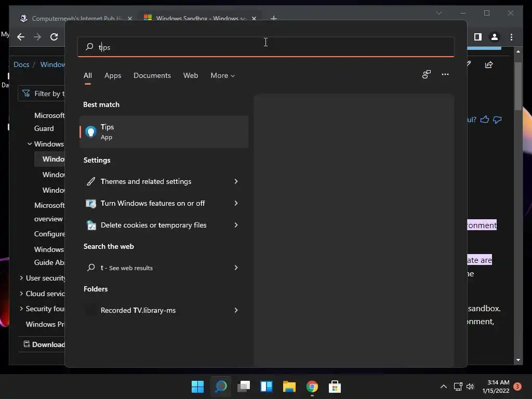Switch to Windows Sandbox browser tab
The width and height of the screenshot is (532, 399).
200,18
